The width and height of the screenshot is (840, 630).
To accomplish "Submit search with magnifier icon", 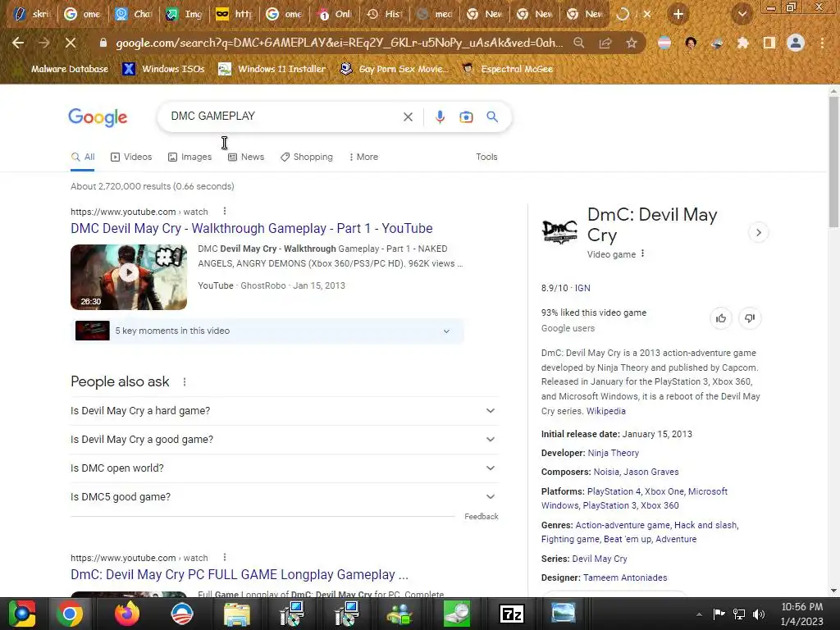I will [492, 116].
